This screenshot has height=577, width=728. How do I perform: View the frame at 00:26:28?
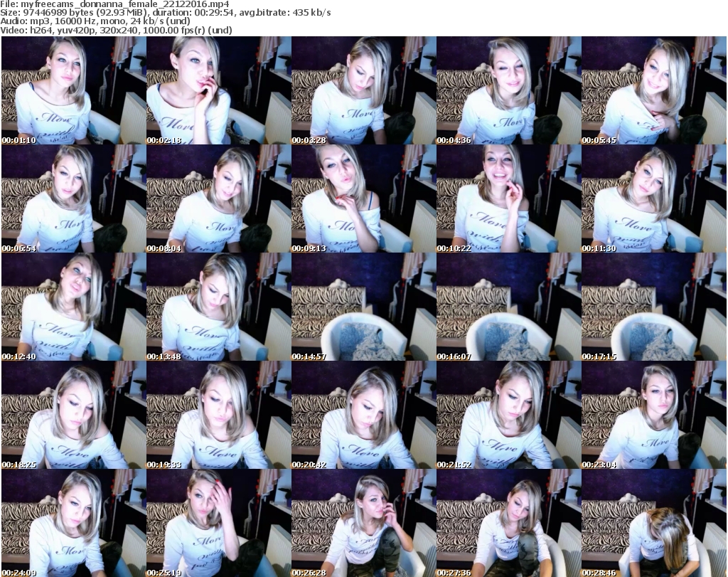pos(363,523)
